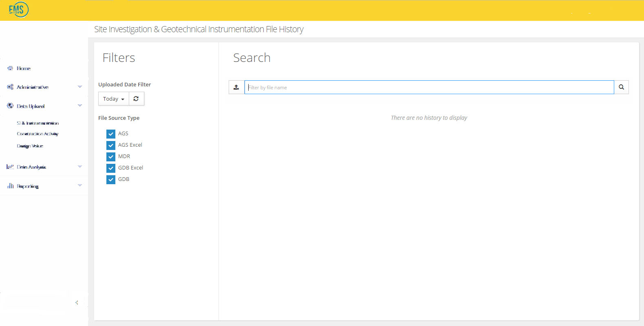The width and height of the screenshot is (644, 326).
Task: Click the Data Analysis chart icon
Action: click(10, 167)
